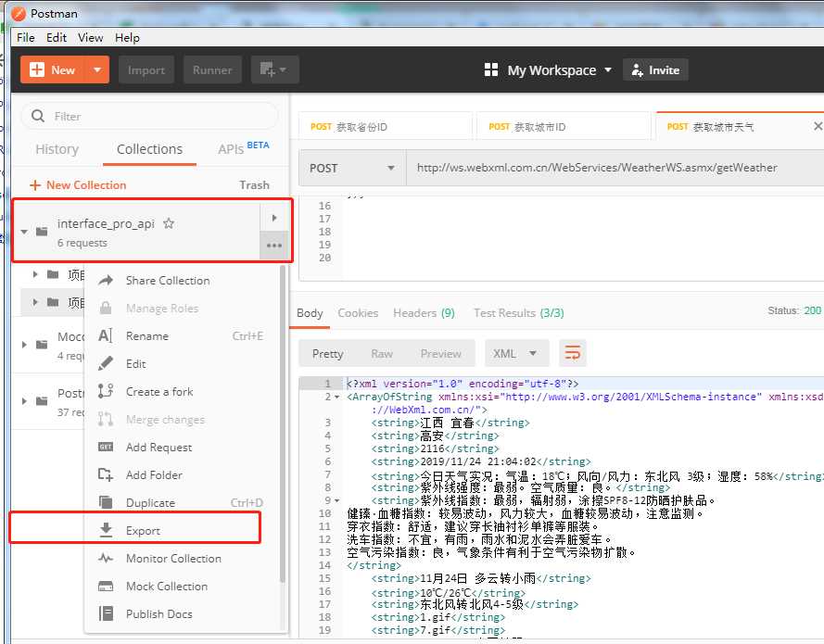Image resolution: width=824 pixels, height=644 pixels.
Task: Collapse the interface_pro_api collection
Action: pyautogui.click(x=24, y=231)
